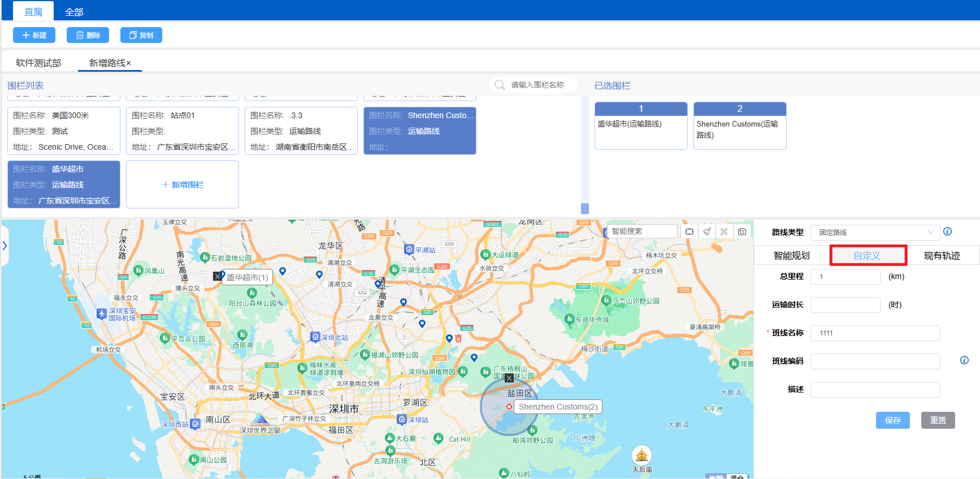Viewport: 980px width, 479px height.
Task: Click the 深圳世界之窗 landmark icon
Action: click(260, 419)
